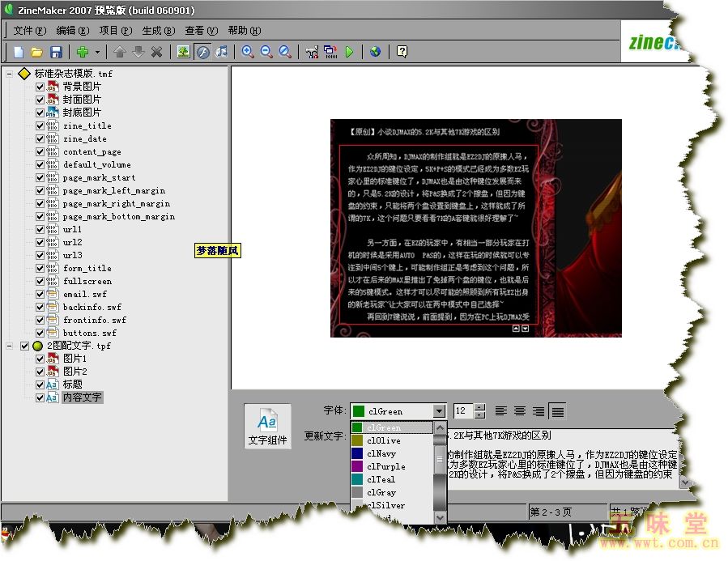
Task: Open the 生成(B) menu
Action: (158, 31)
